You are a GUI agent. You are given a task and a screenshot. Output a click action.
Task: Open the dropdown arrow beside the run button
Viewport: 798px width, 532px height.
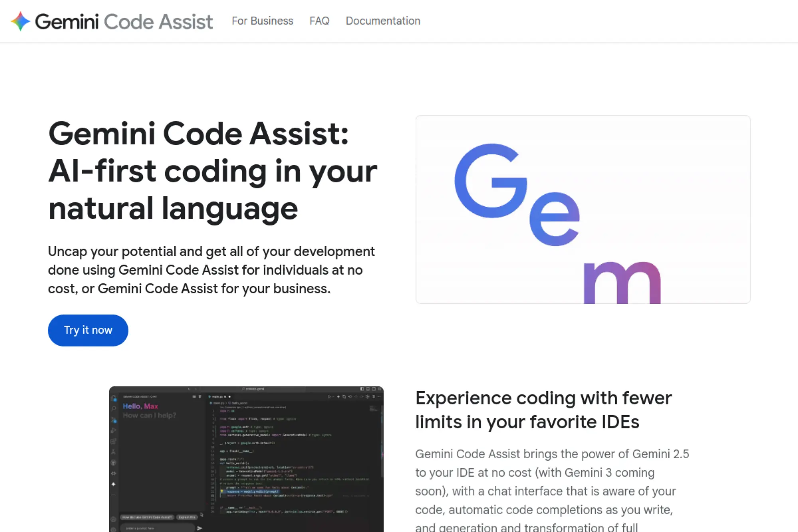coord(333,397)
